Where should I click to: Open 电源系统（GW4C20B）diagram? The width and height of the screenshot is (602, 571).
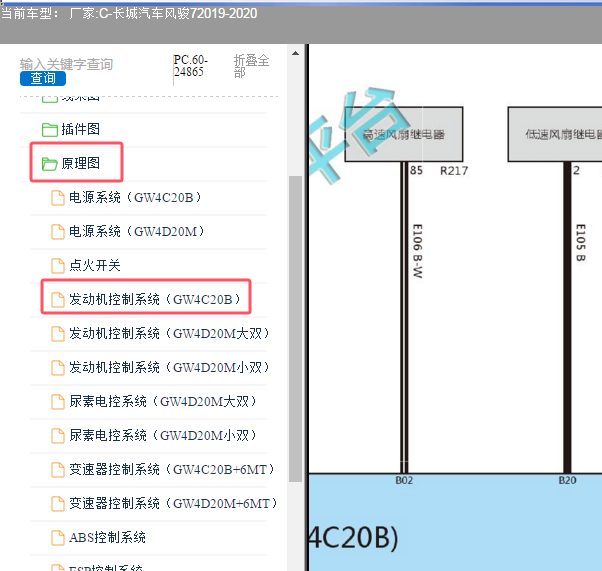point(135,197)
